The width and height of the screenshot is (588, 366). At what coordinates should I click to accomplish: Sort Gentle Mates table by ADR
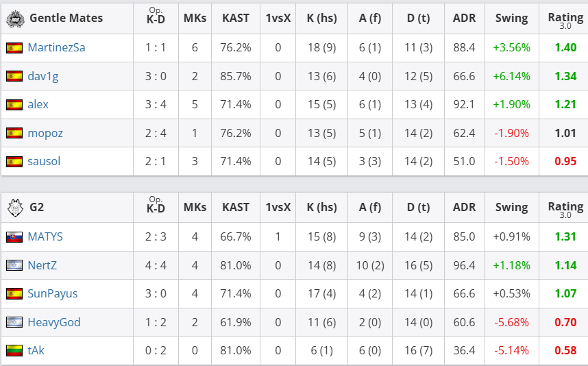click(464, 19)
